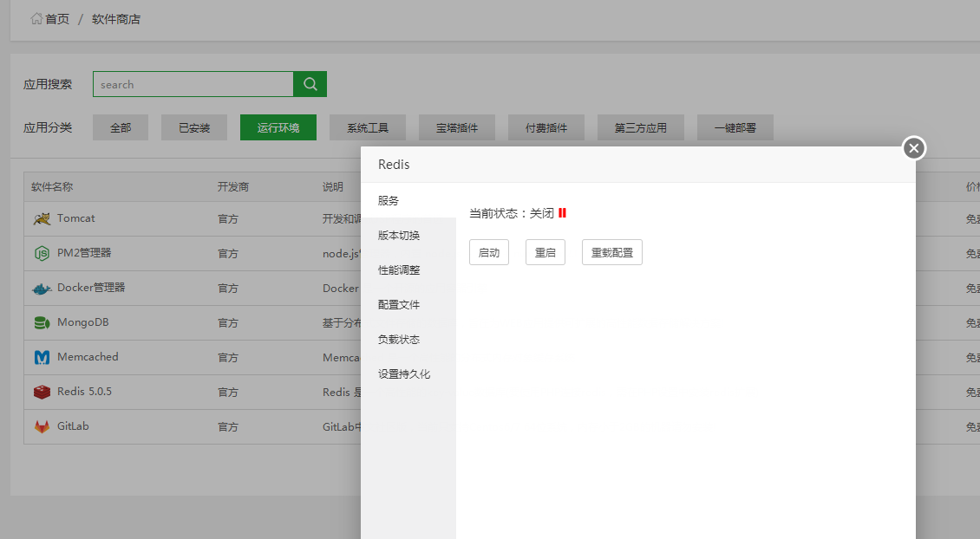
Task: Click the 启动 button to start Redis
Action: [x=489, y=252]
